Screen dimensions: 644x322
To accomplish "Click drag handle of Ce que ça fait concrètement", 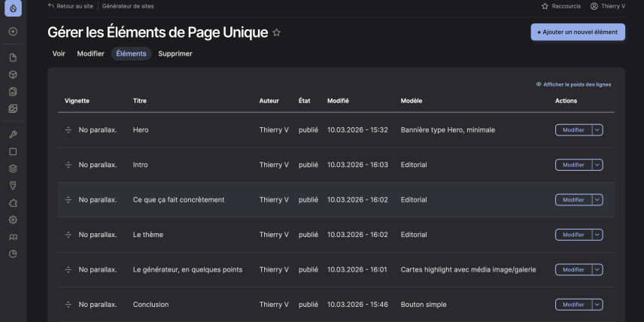I will pyautogui.click(x=68, y=200).
